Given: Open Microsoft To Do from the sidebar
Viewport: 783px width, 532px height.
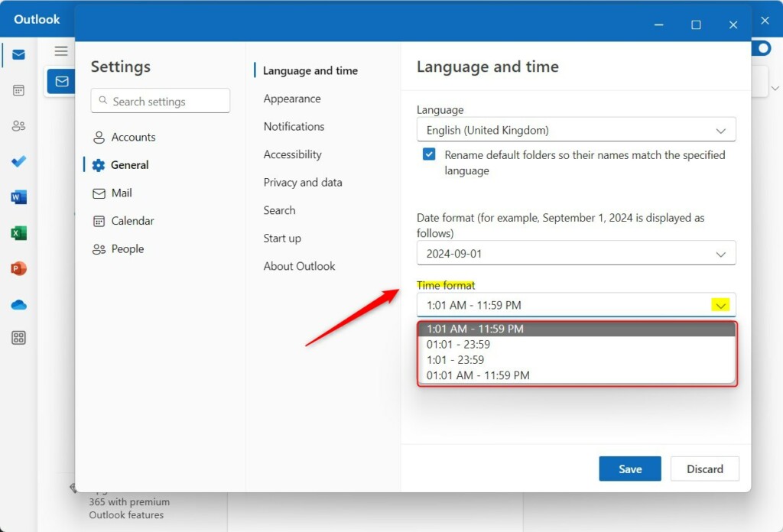Looking at the screenshot, I should click(18, 161).
